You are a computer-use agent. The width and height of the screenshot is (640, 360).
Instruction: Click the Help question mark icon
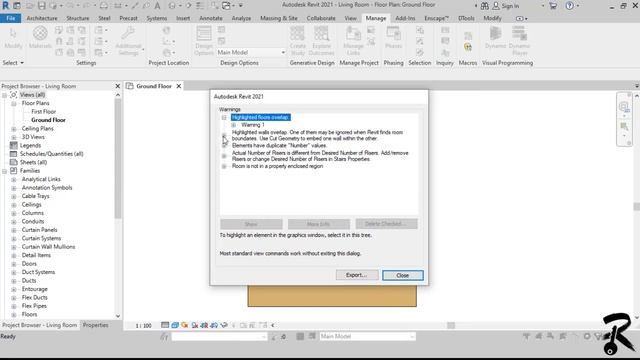coord(569,6)
